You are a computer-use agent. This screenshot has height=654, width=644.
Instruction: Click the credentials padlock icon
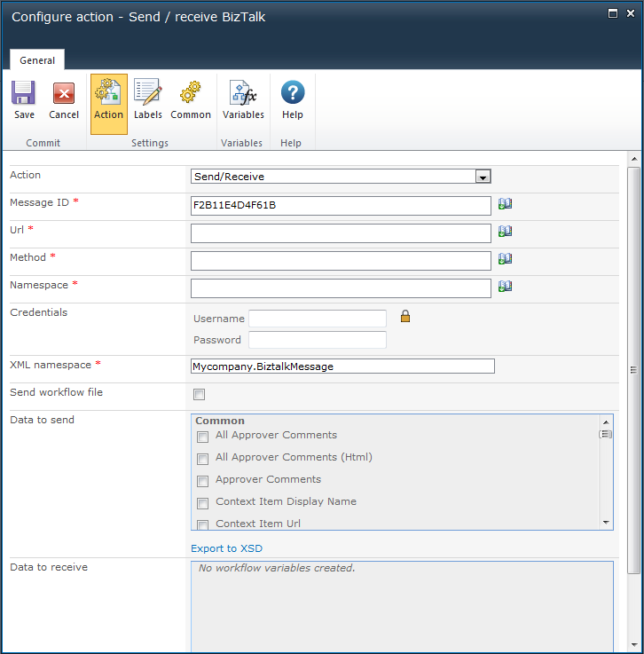click(405, 317)
